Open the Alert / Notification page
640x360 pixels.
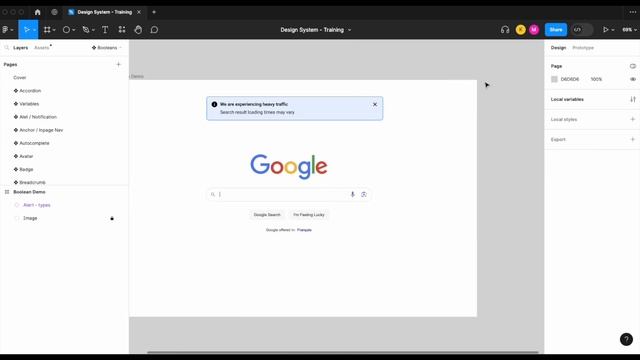tap(38, 117)
